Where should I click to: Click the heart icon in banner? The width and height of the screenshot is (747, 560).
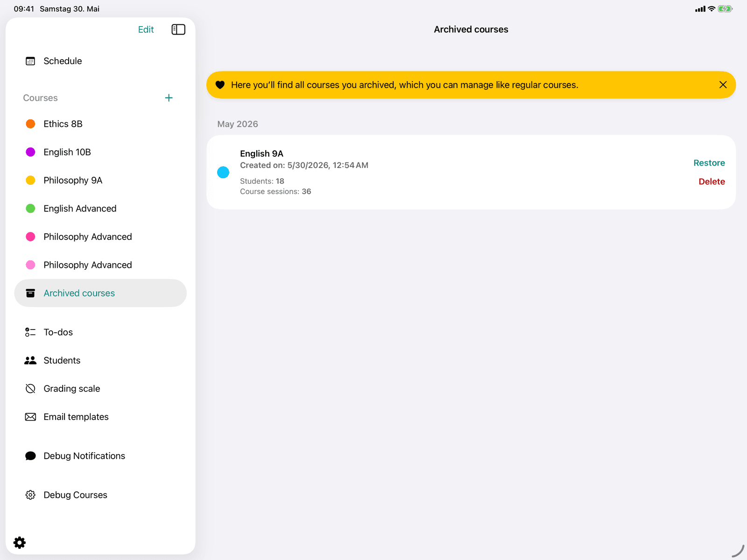(220, 85)
